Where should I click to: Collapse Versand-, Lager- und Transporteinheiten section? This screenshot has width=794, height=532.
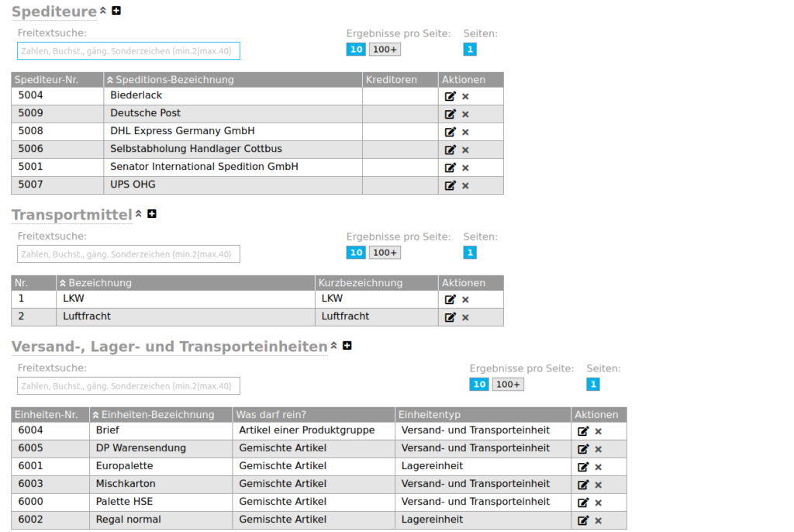pos(333,345)
